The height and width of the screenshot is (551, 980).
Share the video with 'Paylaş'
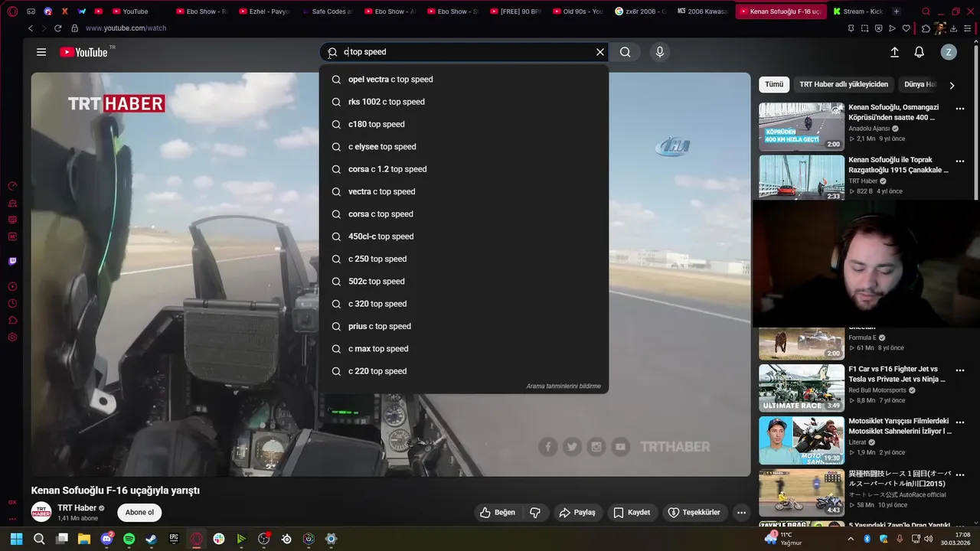577,513
